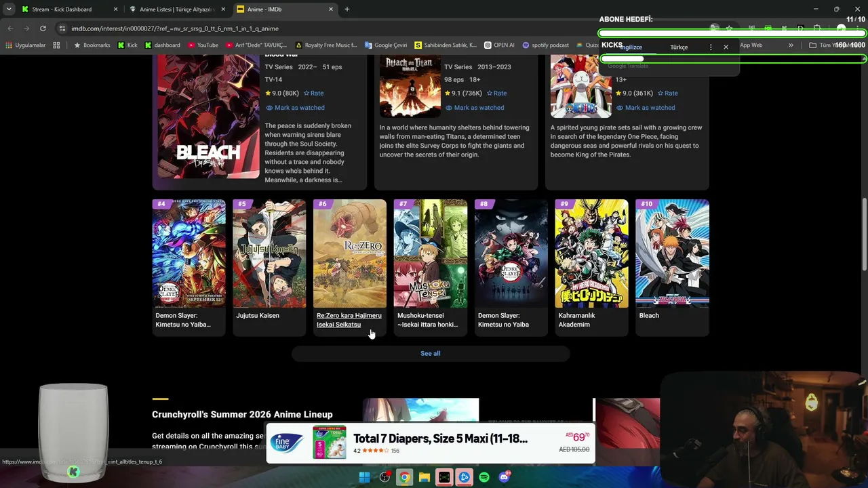
Task: Mark Bleach Thousand-Year Blood War as watched
Action: [295, 108]
